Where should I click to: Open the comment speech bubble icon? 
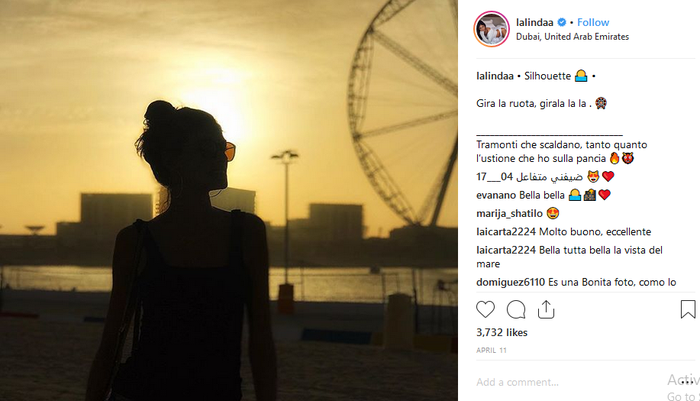tap(516, 309)
